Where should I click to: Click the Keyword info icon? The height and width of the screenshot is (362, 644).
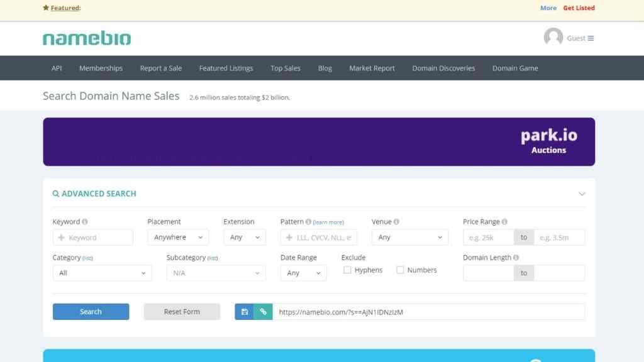coord(85,222)
